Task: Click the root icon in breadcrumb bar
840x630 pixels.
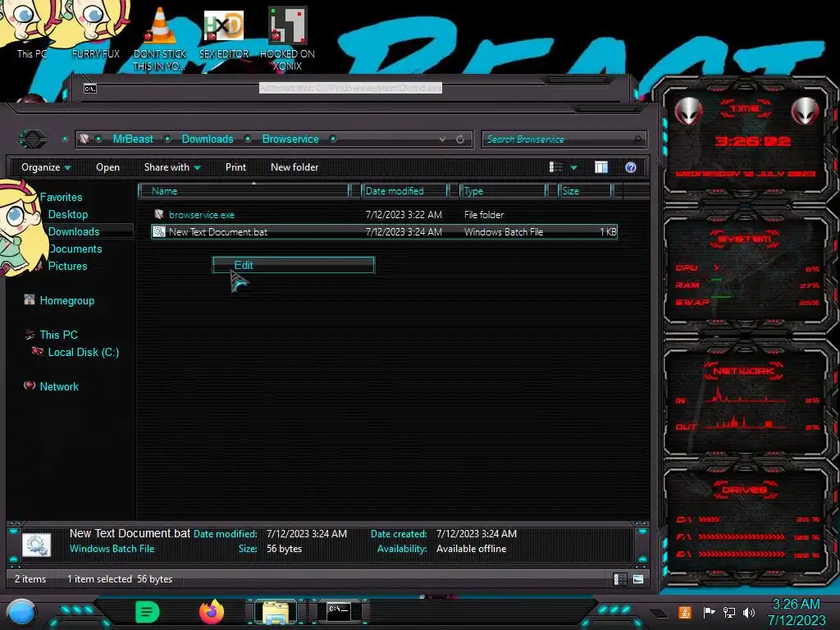Action: [x=84, y=139]
